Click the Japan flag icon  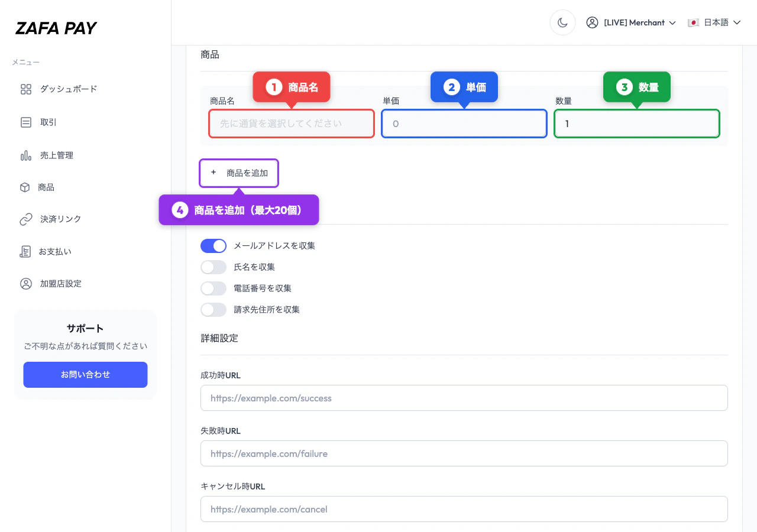[693, 22]
